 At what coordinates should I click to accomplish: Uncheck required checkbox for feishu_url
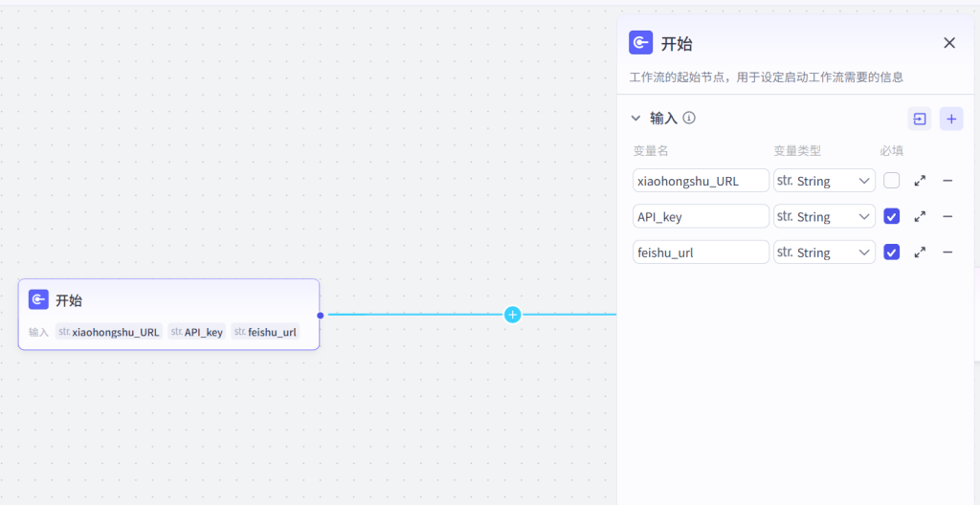pyautogui.click(x=891, y=252)
